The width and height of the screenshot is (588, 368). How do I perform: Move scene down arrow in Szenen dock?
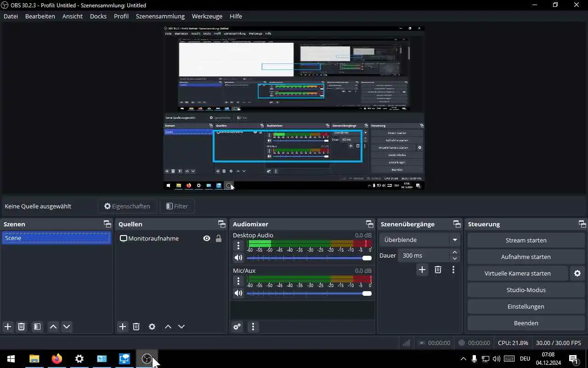67,327
